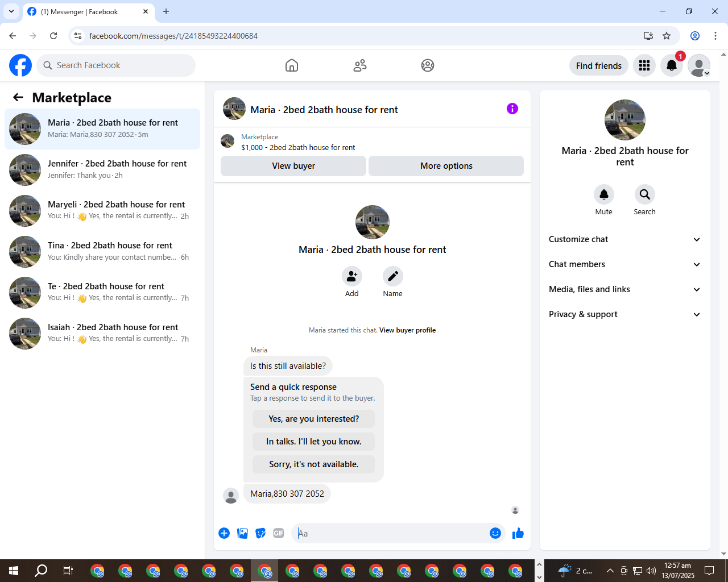Open the Windows notification center
The width and height of the screenshot is (728, 582).
point(709,571)
